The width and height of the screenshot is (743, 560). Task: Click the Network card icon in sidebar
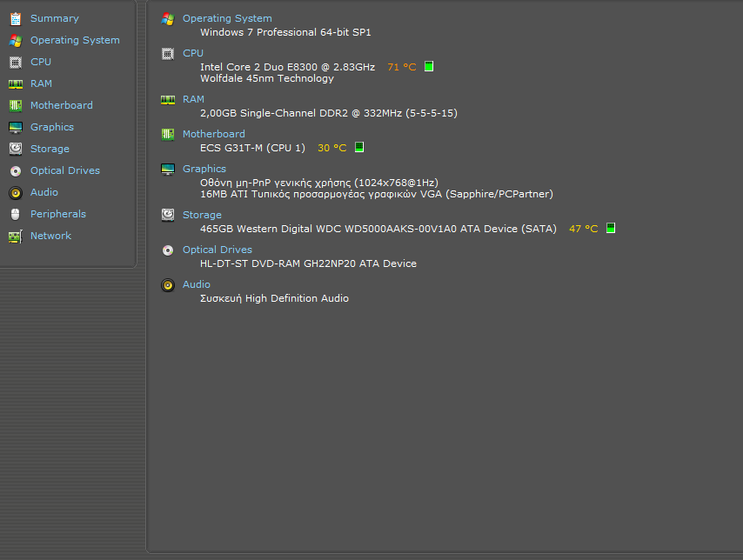tap(16, 237)
